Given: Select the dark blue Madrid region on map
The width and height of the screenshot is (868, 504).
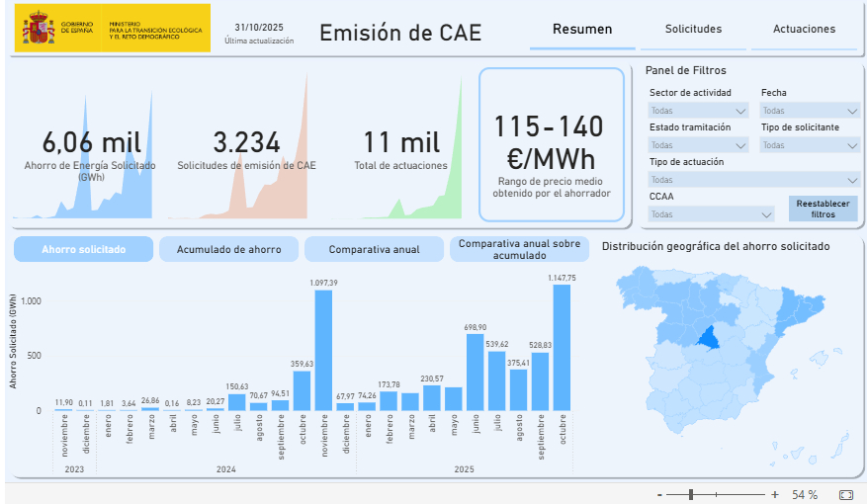Looking at the screenshot, I should (709, 338).
